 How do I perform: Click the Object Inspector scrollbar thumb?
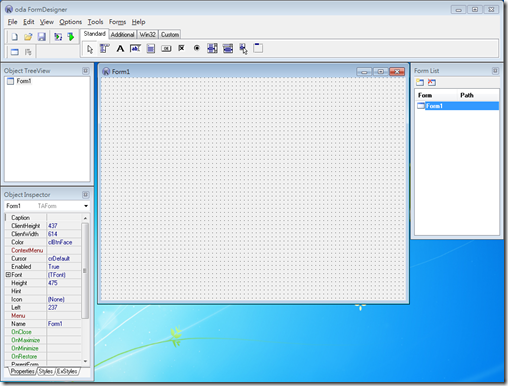pyautogui.click(x=85, y=271)
